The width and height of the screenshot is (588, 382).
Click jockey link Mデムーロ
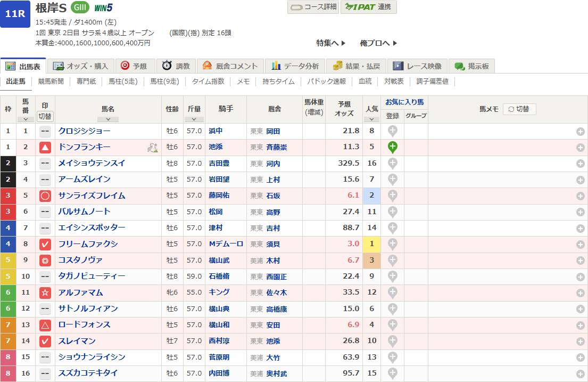(226, 244)
